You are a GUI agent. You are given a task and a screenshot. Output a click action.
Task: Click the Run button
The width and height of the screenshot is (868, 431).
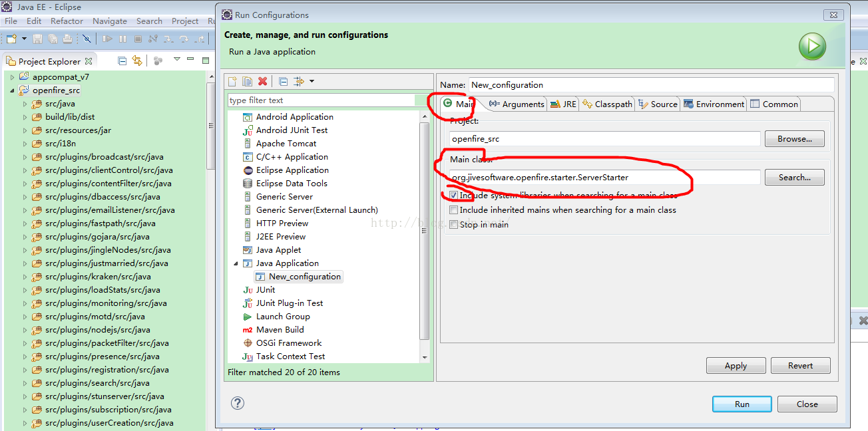pos(742,404)
